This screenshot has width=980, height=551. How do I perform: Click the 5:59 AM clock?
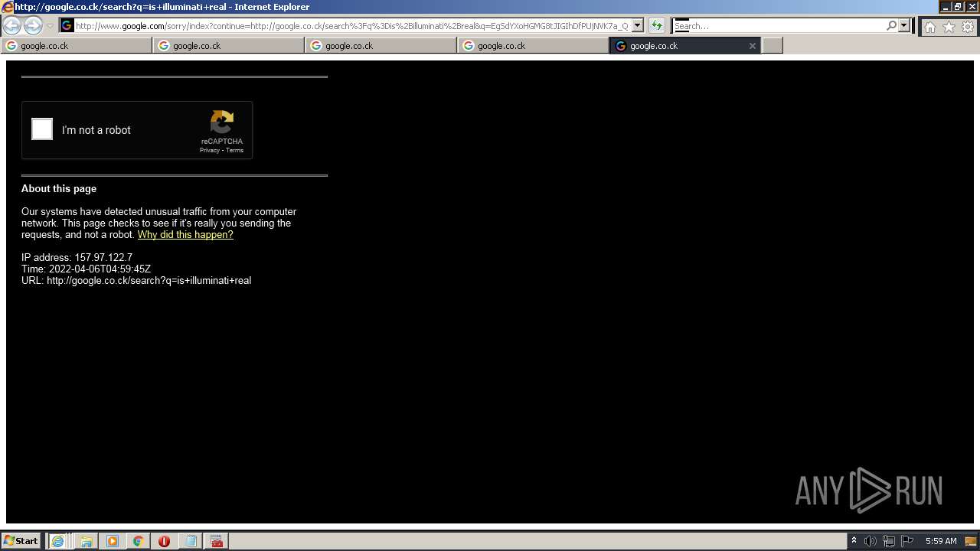941,541
